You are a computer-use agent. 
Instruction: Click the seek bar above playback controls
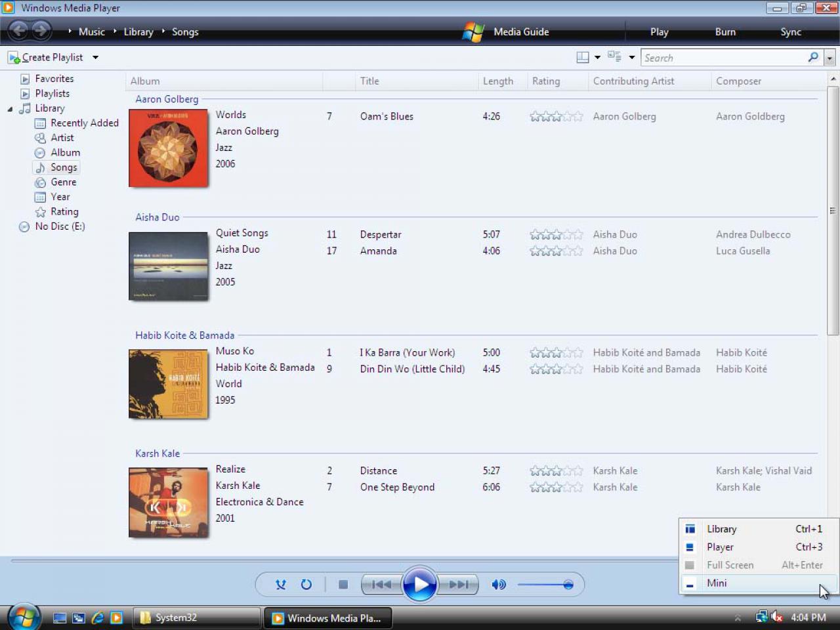point(345,561)
